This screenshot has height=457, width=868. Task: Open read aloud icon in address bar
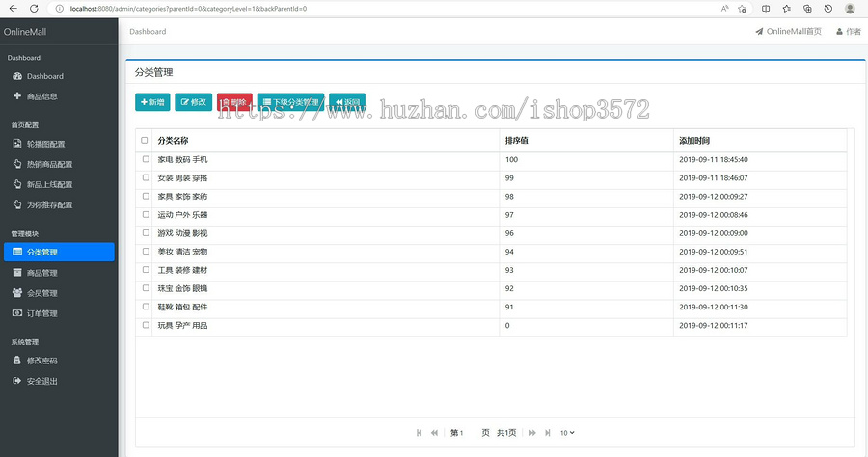click(x=724, y=9)
